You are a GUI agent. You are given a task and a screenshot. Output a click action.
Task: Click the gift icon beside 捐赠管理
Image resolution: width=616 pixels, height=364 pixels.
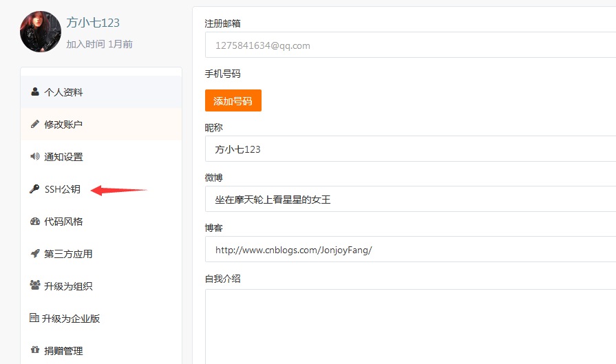pyautogui.click(x=35, y=350)
